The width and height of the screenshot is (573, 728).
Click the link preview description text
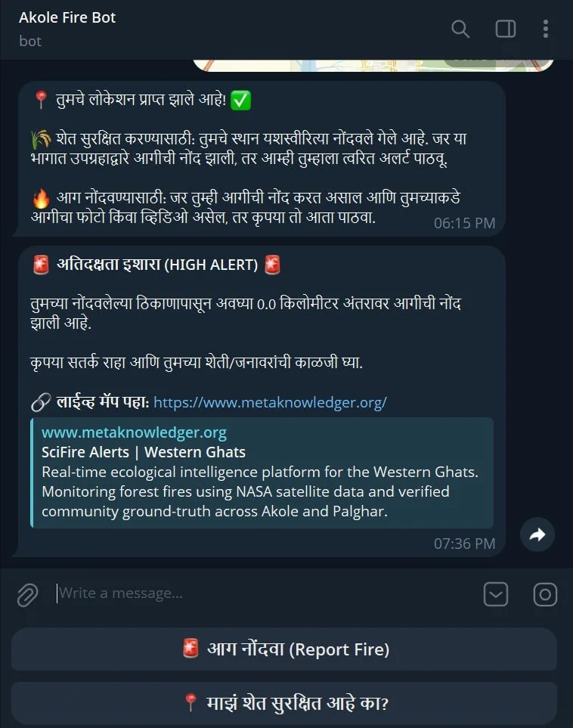coord(260,491)
